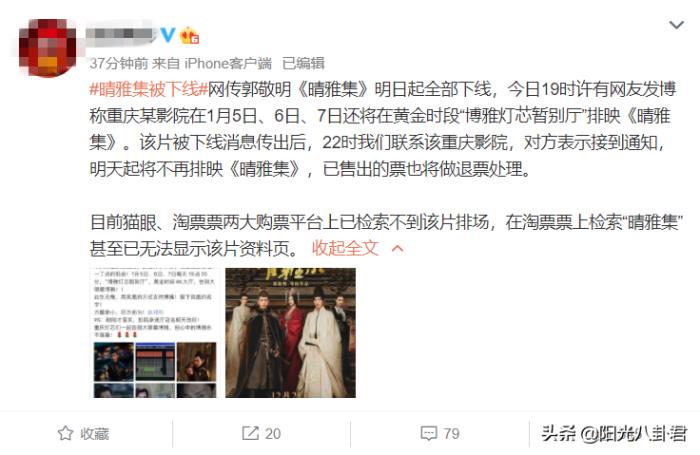Click the star favorite icon
This screenshot has width=700, height=455.
click(66, 433)
